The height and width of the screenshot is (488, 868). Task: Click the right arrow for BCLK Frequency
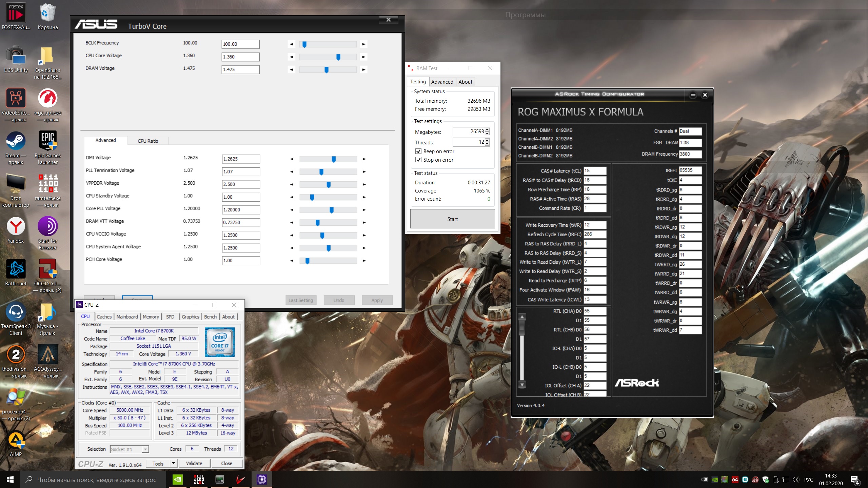[363, 44]
